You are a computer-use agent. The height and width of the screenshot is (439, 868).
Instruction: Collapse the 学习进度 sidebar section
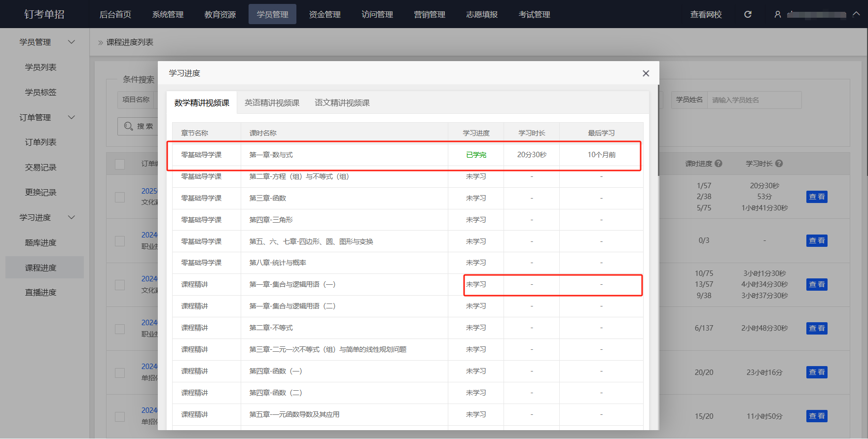pyautogui.click(x=72, y=217)
